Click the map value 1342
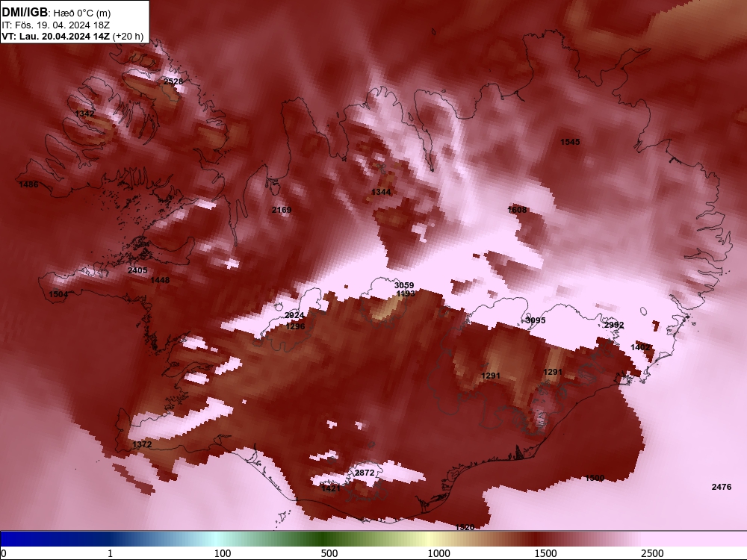The width and height of the screenshot is (747, 560). point(85,113)
